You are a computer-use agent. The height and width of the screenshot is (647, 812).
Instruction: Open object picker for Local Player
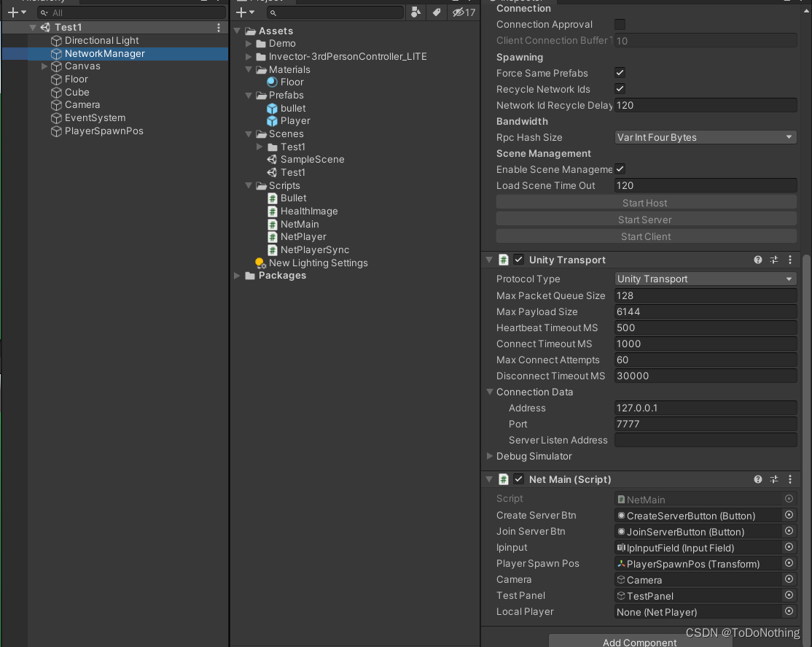[789, 611]
